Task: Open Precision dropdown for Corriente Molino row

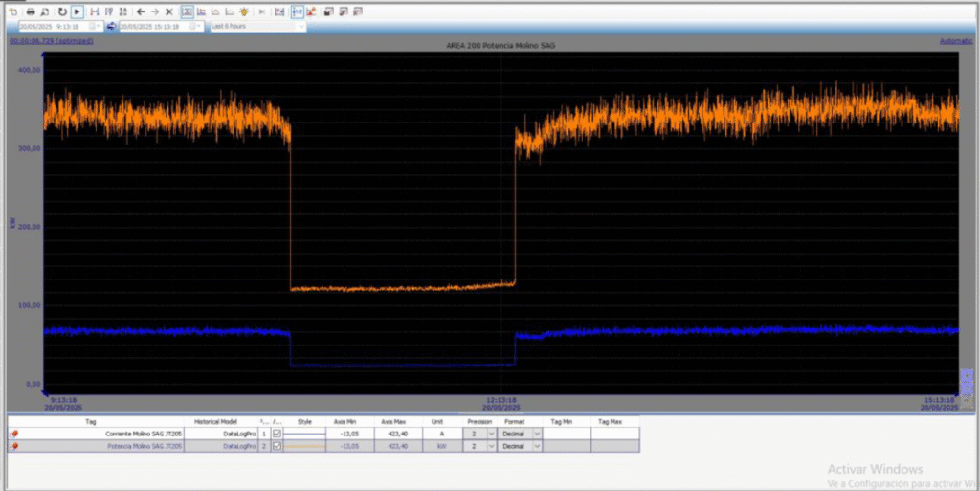Action: click(491, 434)
